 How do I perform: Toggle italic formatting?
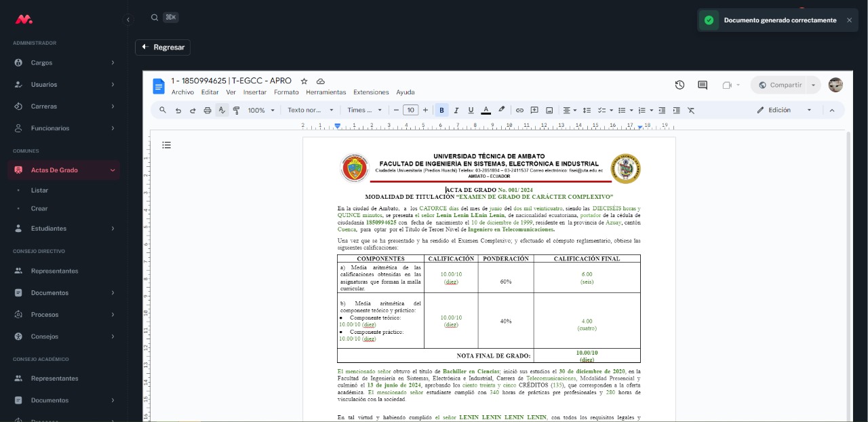tap(456, 110)
